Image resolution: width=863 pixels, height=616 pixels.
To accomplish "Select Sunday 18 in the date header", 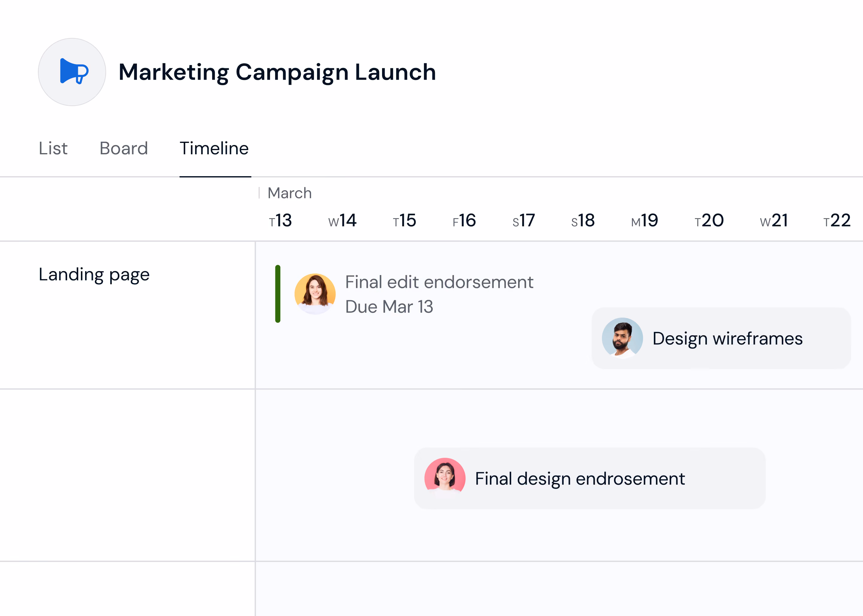I will 583,221.
